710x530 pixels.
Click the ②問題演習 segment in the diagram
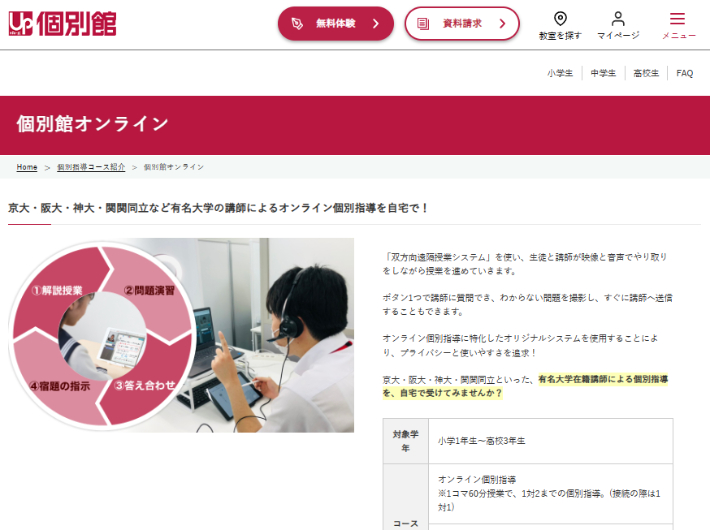pos(149,290)
